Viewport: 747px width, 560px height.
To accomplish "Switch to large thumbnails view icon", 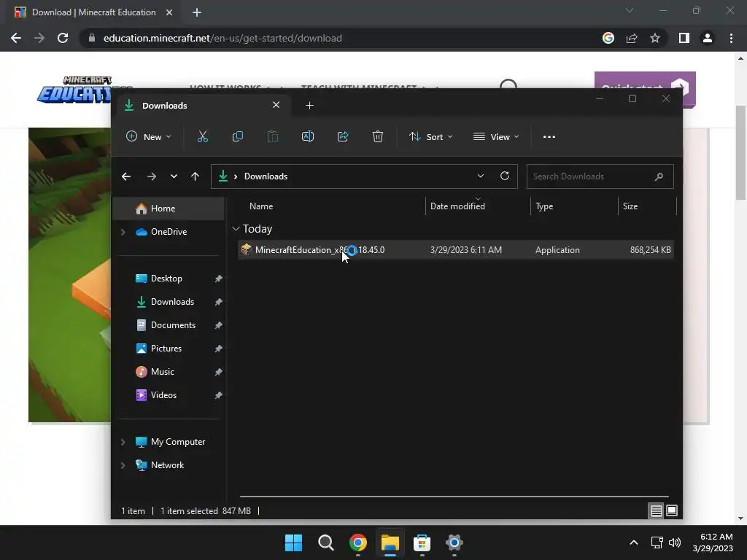I will (672, 511).
